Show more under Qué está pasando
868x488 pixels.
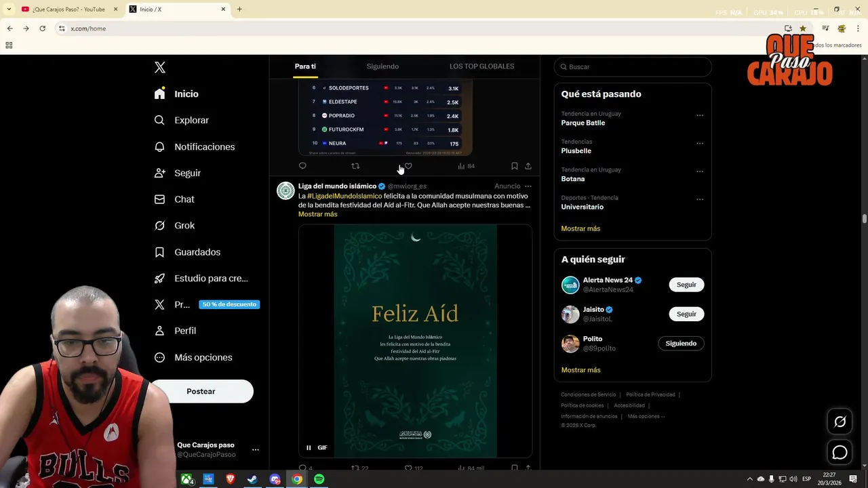[580, 228]
